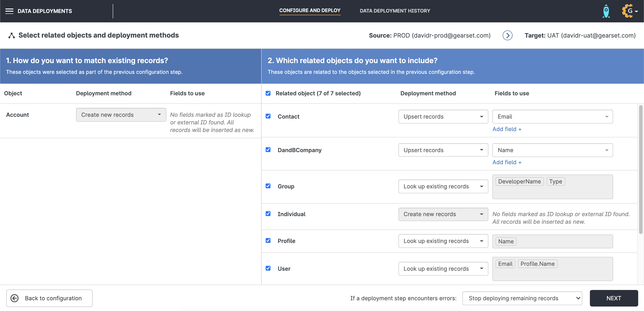Uncheck the Profile related object

click(268, 241)
